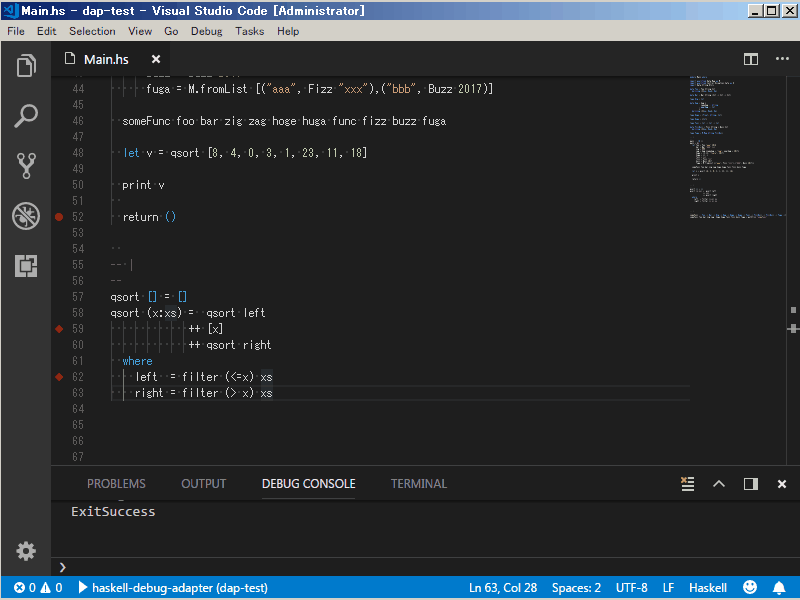800x600 pixels.
Task: Open the Source Control view
Action: coord(25,165)
